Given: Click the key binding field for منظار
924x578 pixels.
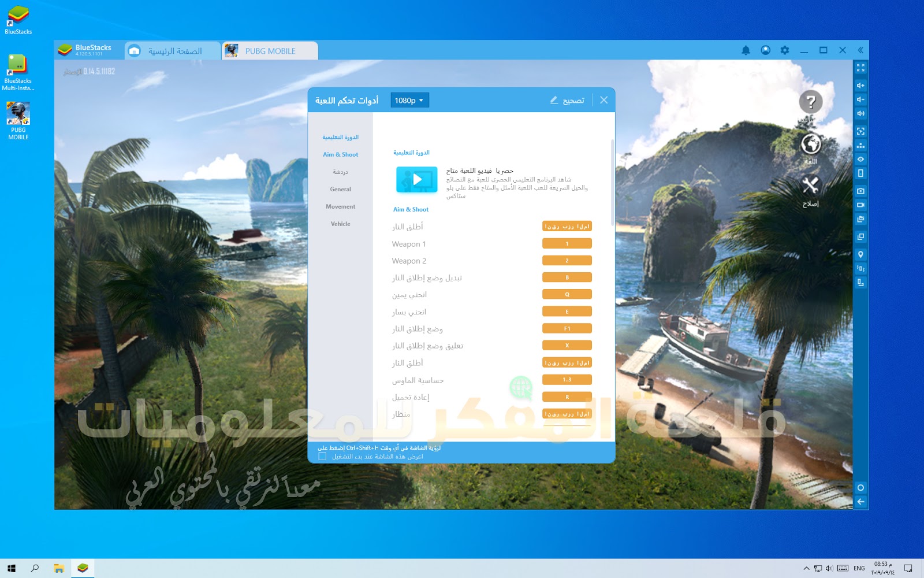Looking at the screenshot, I should coord(567,414).
